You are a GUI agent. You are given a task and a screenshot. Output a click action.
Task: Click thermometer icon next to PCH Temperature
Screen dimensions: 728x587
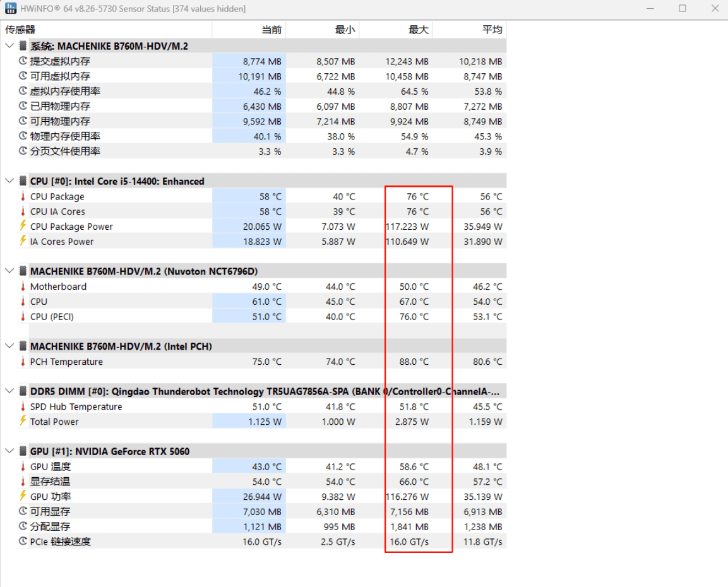click(x=23, y=362)
